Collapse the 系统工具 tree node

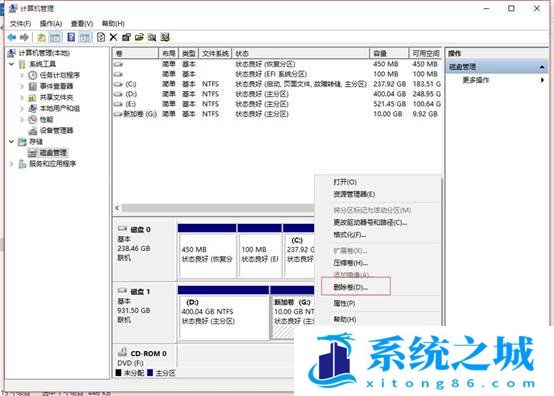click(11, 64)
